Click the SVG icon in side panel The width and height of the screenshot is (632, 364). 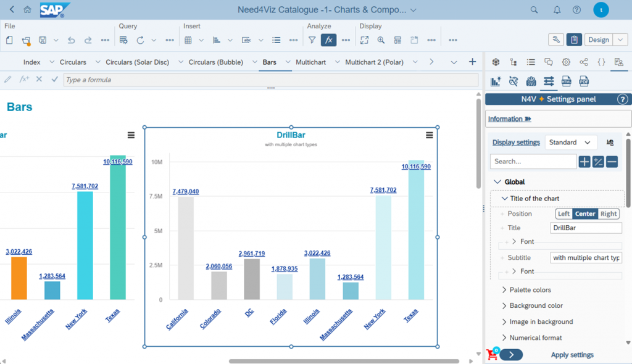point(531,81)
